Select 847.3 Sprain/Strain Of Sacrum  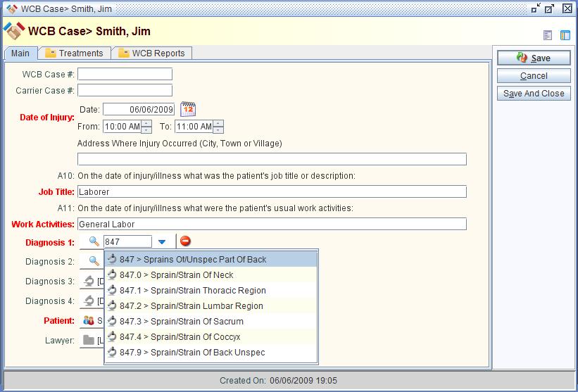coord(211,321)
